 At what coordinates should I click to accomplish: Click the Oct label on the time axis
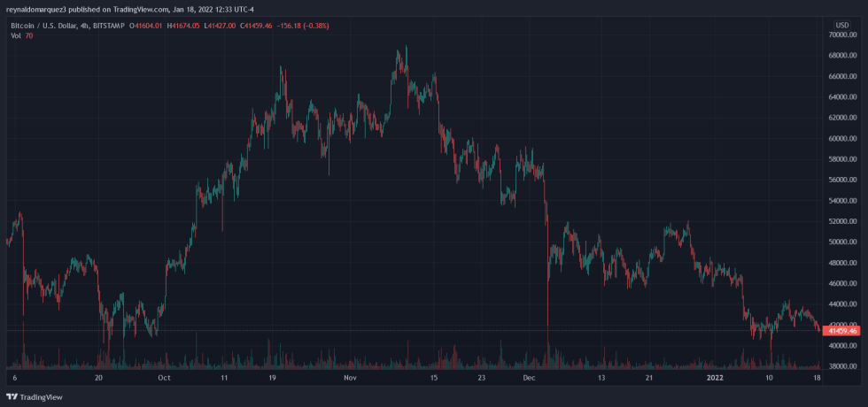163,379
